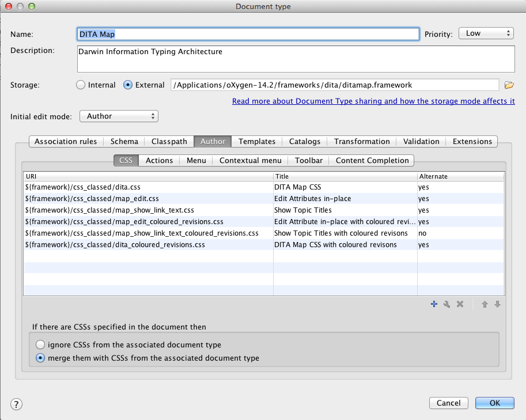The height and width of the screenshot is (420, 526).
Task: Click the edit CSS wrench icon
Action: (446, 304)
